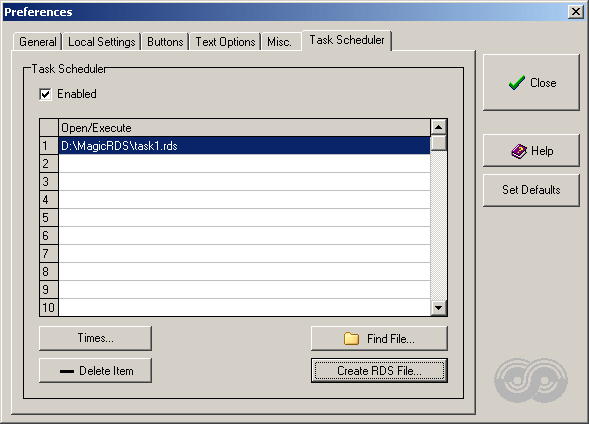The height and width of the screenshot is (424, 589).
Task: Select row number 1 header
Action: [x=49, y=145]
